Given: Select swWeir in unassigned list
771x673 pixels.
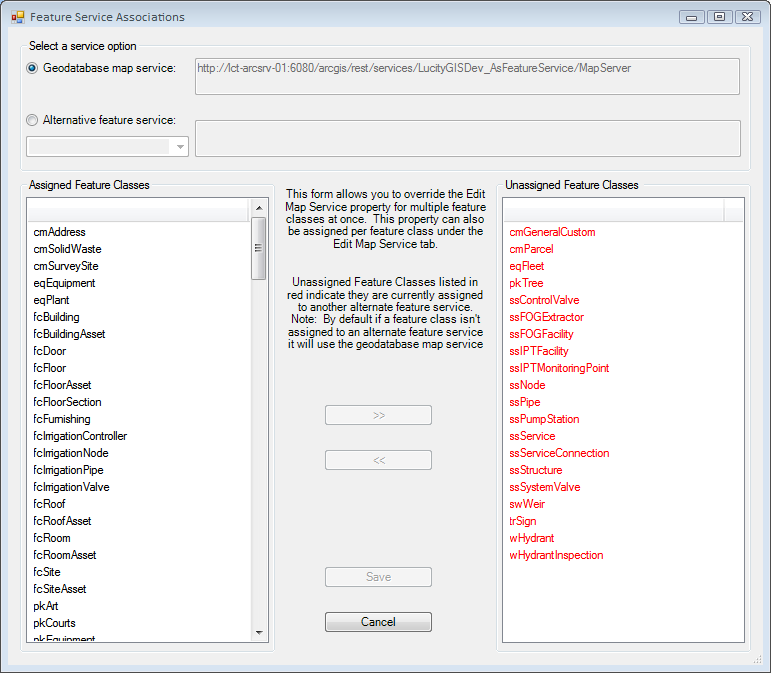Looking at the screenshot, I should click(x=527, y=504).
